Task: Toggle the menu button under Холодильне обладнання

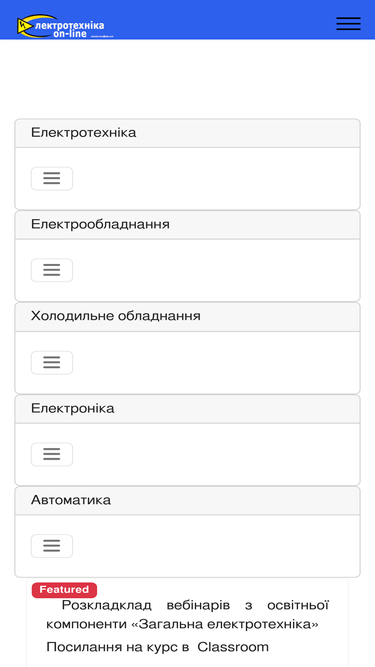Action: point(52,362)
